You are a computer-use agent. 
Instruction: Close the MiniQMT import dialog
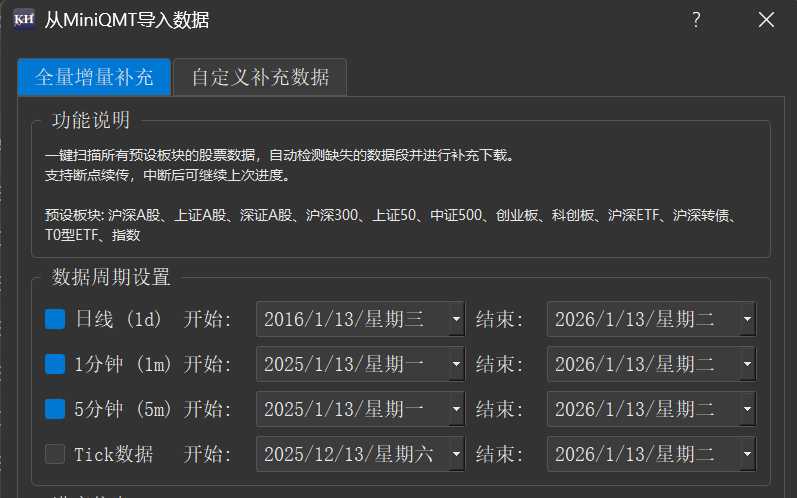point(766,20)
